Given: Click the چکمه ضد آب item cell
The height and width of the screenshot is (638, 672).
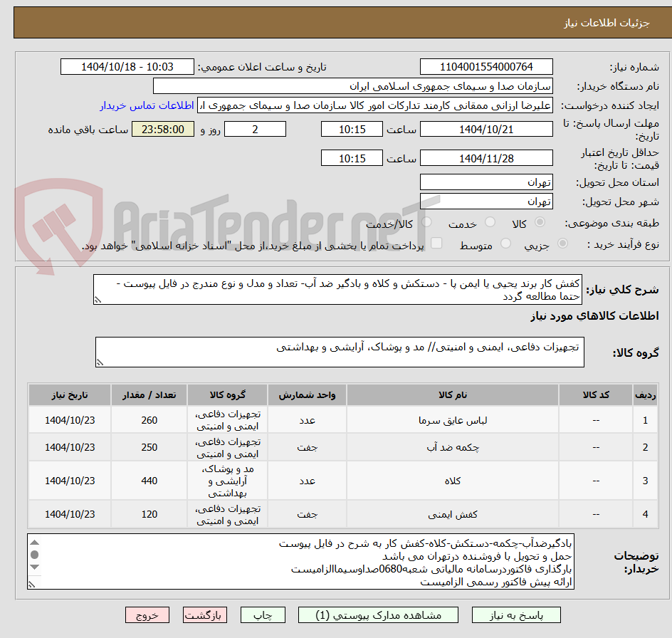Looking at the screenshot, I should pos(453,447).
